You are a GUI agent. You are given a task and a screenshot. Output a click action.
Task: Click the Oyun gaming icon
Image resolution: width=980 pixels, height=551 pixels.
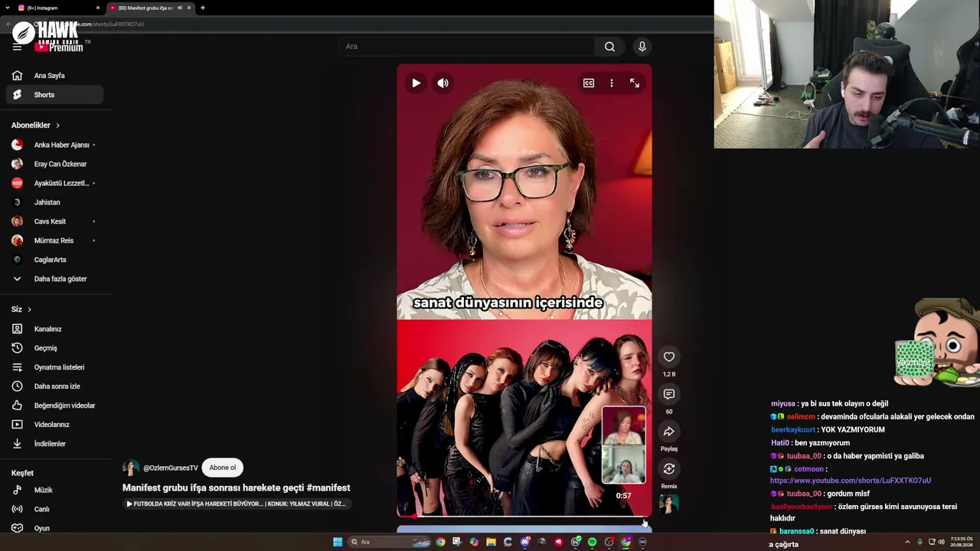(17, 528)
